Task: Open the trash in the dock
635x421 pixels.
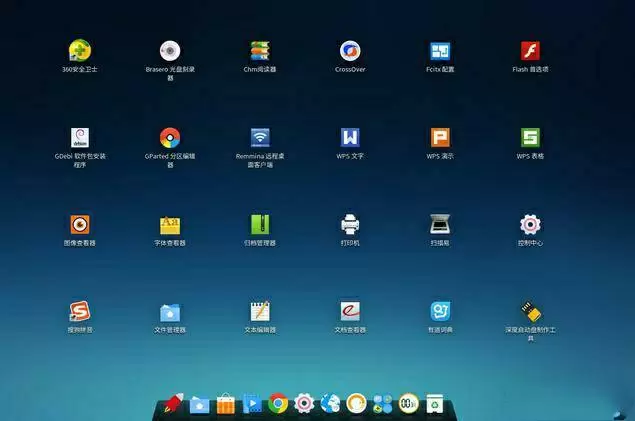Action: (x=435, y=403)
